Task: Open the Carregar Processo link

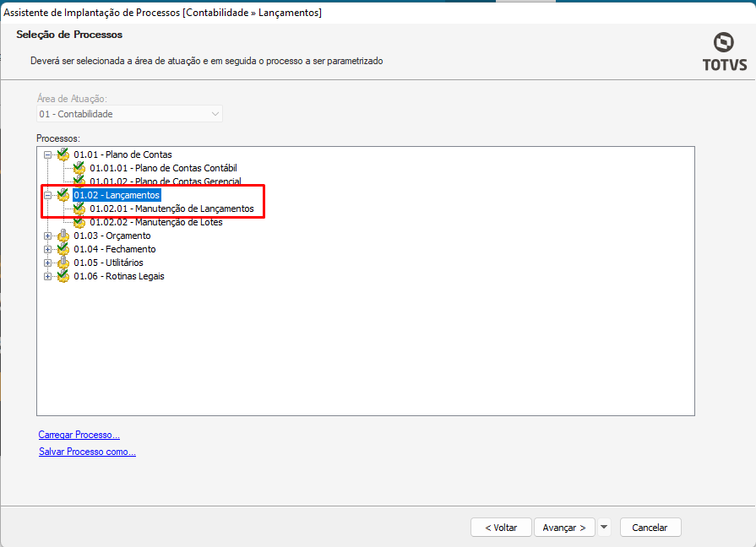Action: point(79,435)
